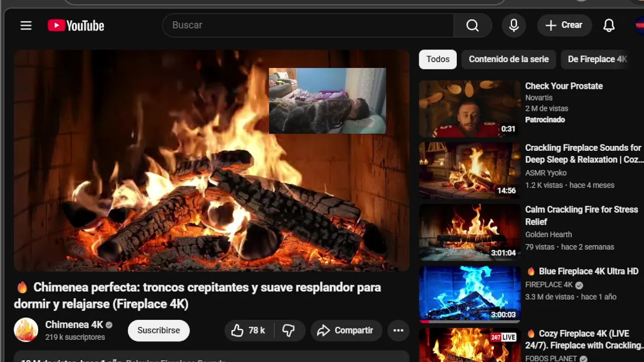Screen dimensions: 644x362
Task: Open Cozy Fireplace 4K LIVE thumbnail
Action: 469,345
